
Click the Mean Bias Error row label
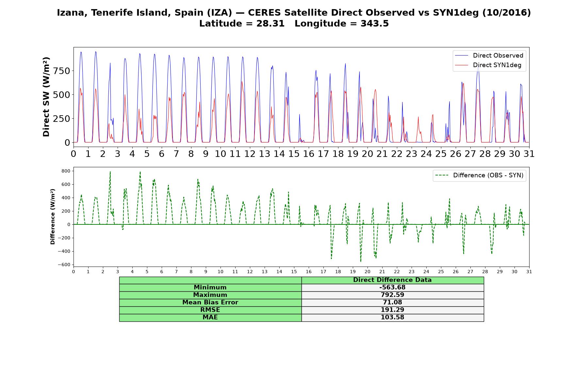pyautogui.click(x=210, y=302)
